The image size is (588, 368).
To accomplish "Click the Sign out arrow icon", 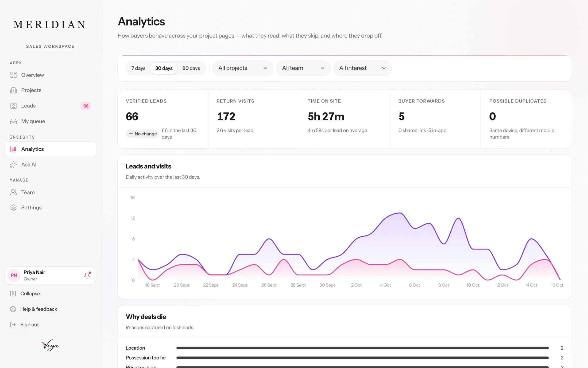I will (13, 324).
